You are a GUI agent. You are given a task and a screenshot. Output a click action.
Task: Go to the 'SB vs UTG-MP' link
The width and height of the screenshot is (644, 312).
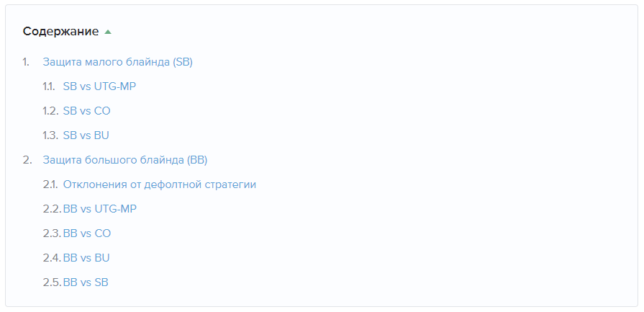point(99,86)
